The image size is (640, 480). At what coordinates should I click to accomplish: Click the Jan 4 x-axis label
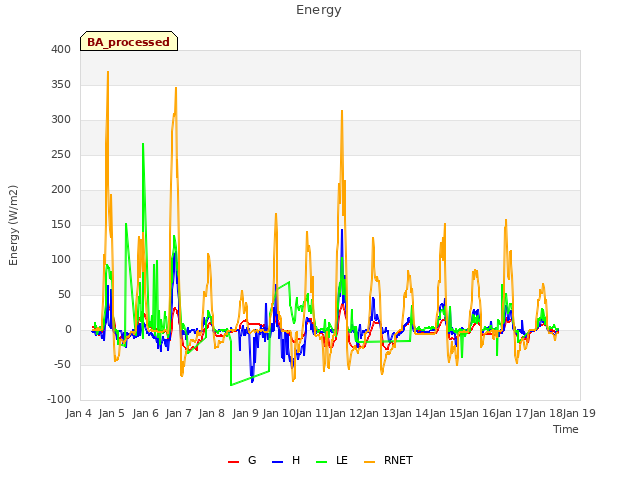click(78, 413)
